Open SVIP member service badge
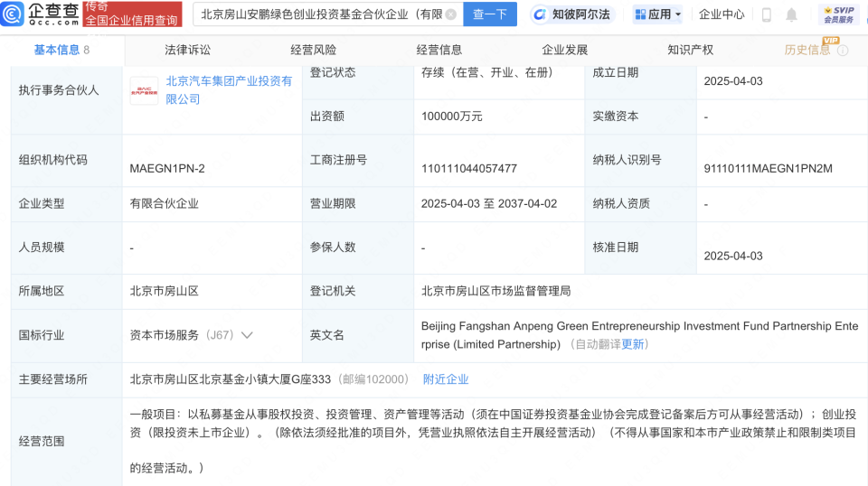 point(839,14)
